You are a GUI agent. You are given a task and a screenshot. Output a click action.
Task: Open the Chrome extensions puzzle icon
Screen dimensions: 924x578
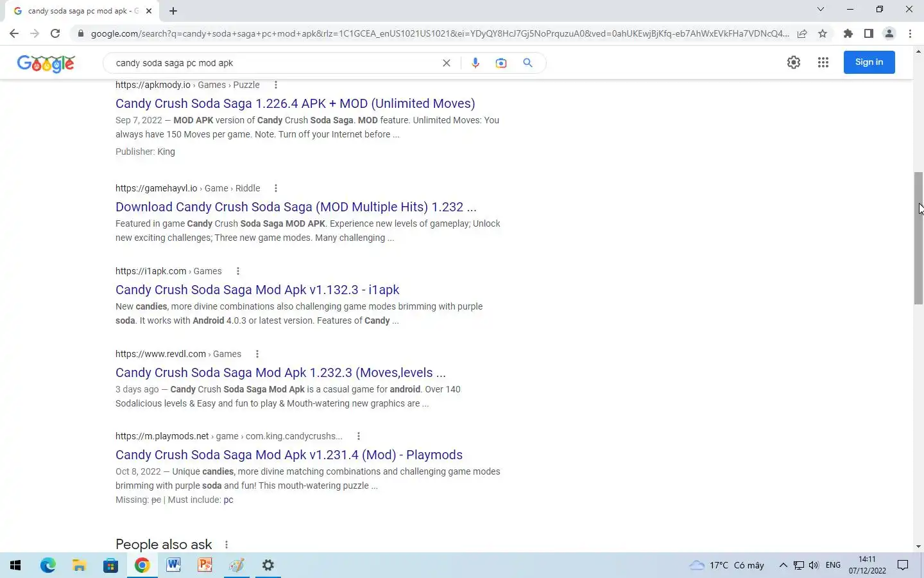pos(848,33)
